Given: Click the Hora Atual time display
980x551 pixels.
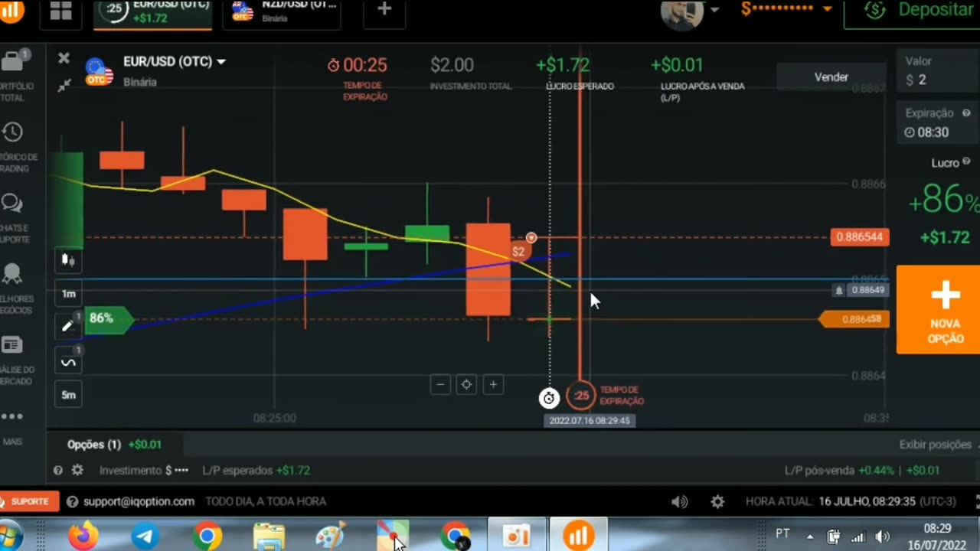Looking at the screenshot, I should coord(851,502).
